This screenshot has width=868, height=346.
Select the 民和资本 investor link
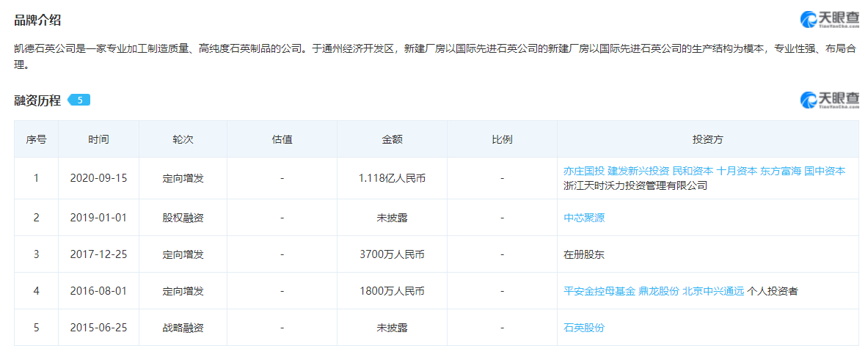click(693, 171)
